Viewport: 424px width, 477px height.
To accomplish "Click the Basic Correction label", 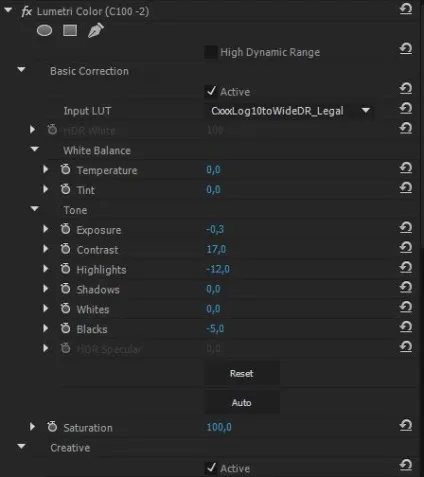I will 89,71.
